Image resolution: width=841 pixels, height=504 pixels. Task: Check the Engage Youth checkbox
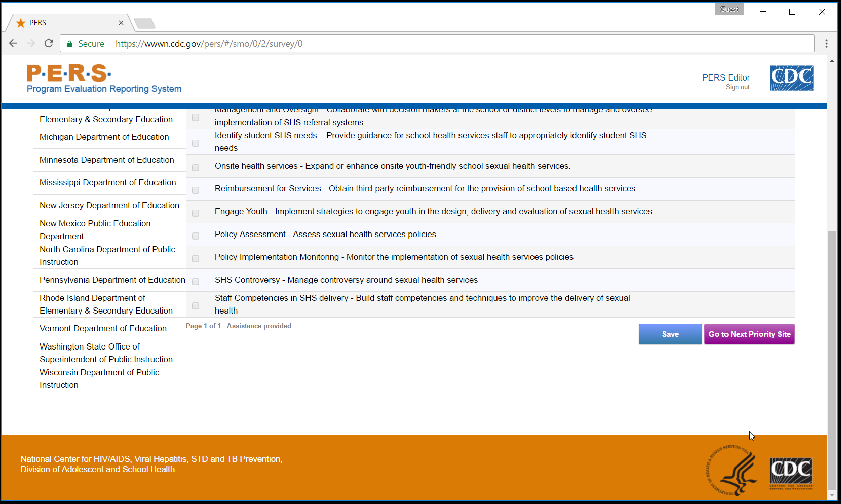[196, 213]
